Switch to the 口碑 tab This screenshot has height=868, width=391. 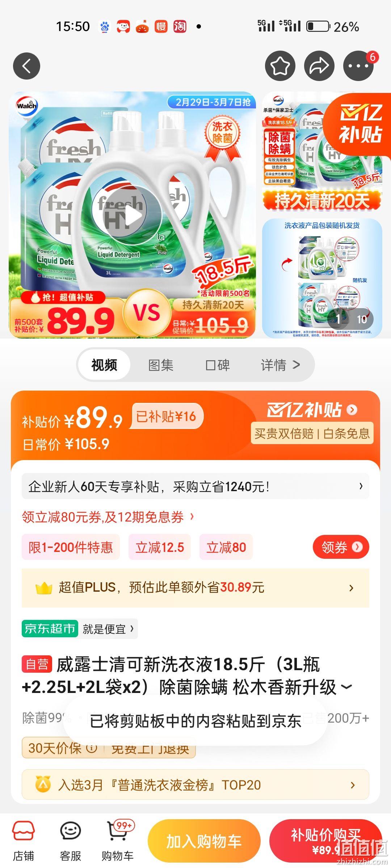[x=218, y=365]
